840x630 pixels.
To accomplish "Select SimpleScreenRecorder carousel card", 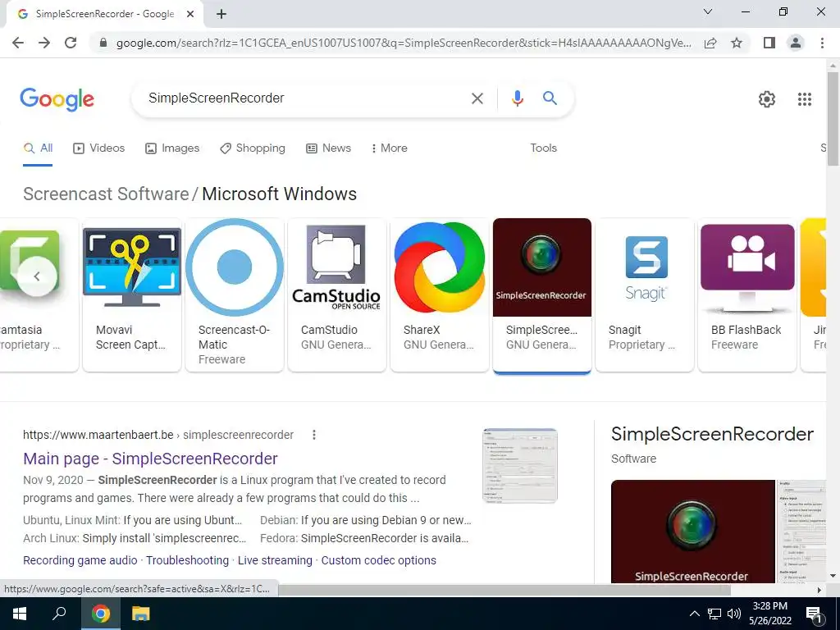I will [x=542, y=294].
